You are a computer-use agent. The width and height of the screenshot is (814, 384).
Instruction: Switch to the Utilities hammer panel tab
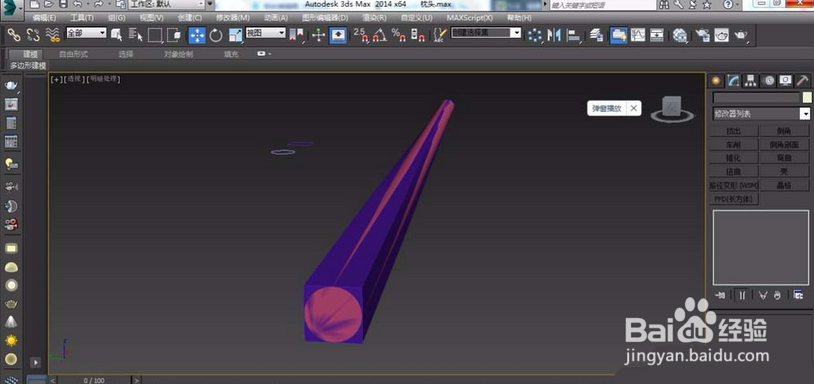802,80
